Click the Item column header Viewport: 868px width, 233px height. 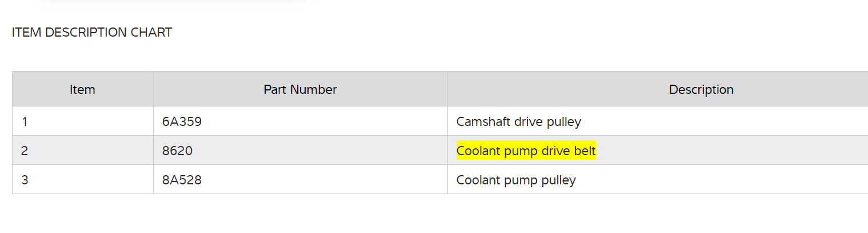pyautogui.click(x=82, y=89)
